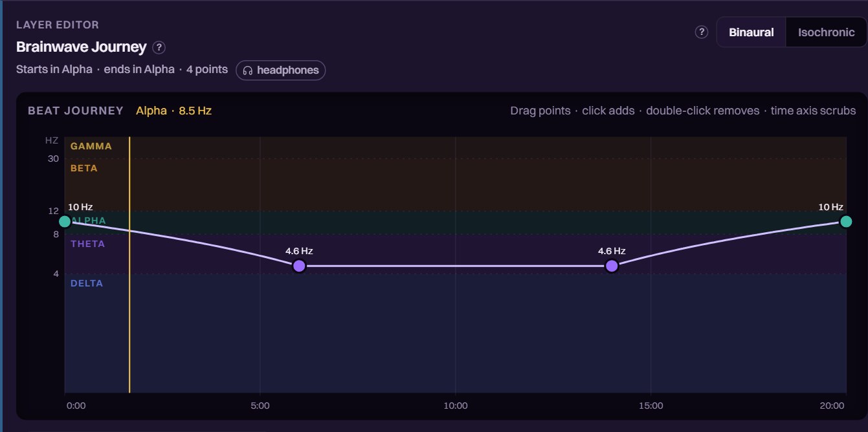Click the LAYER EDITOR label

point(58,25)
